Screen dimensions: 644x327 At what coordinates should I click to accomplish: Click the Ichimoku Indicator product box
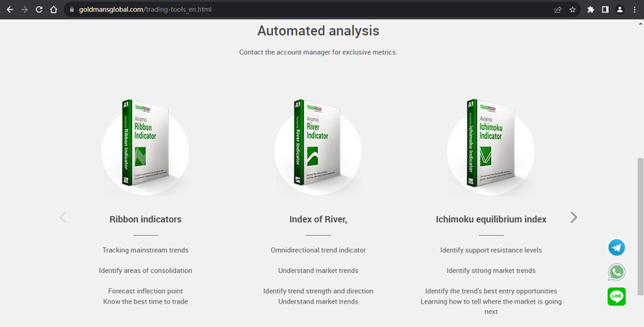[x=490, y=143]
